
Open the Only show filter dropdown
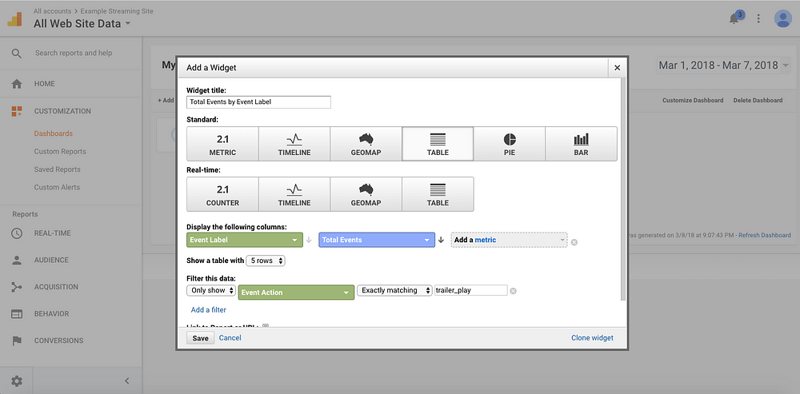click(211, 290)
